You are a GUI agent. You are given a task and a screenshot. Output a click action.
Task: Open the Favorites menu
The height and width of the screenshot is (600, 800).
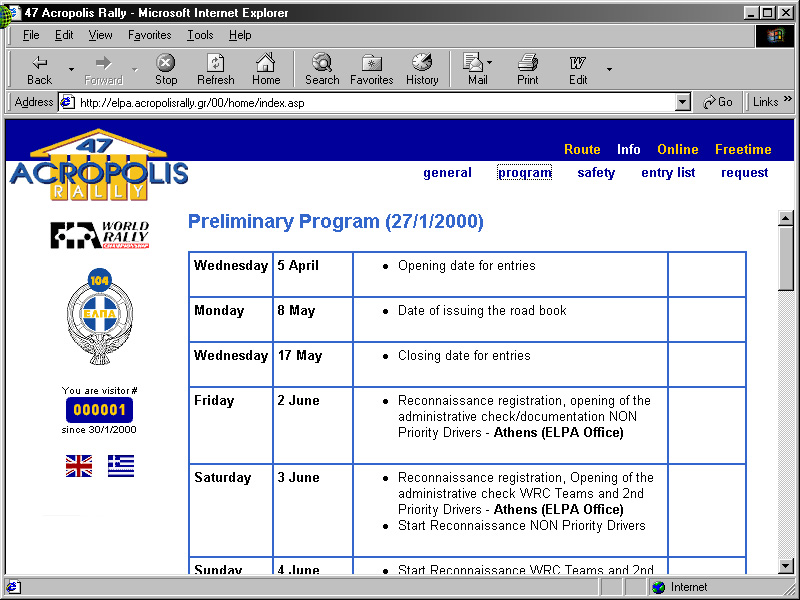pos(149,35)
